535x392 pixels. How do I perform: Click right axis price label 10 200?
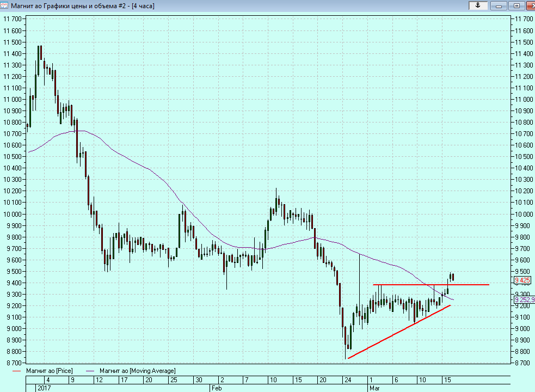point(524,191)
